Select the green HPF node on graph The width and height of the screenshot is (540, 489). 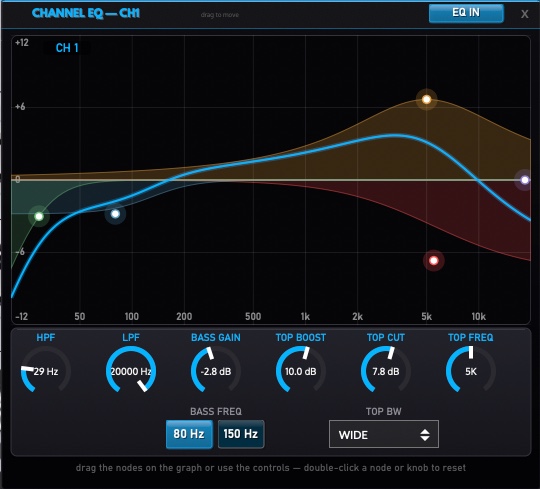pyautogui.click(x=39, y=216)
